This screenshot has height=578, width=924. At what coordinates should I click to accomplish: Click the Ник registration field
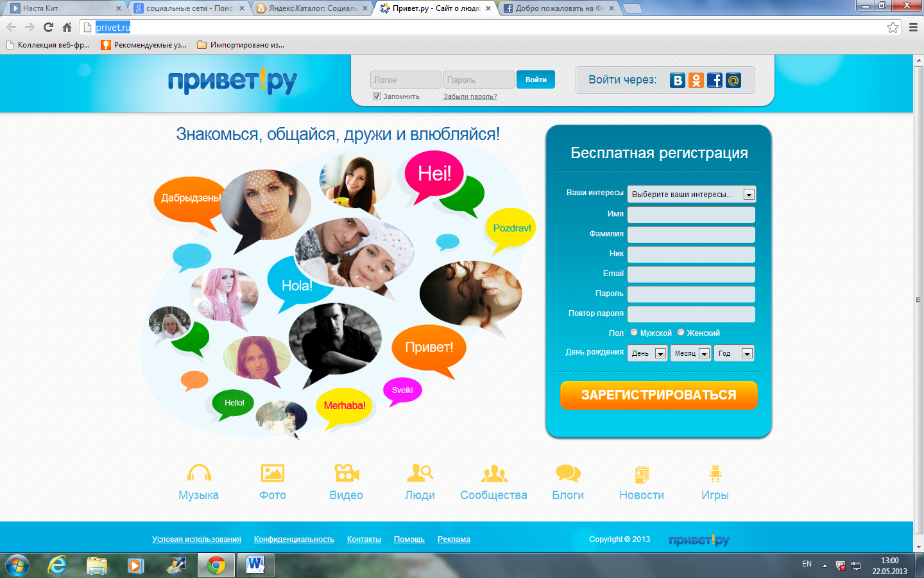(691, 254)
